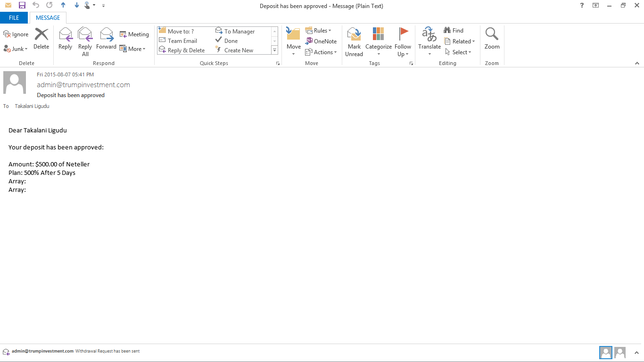Send message to OneNote
The width and height of the screenshot is (644, 362).
pos(321,41)
